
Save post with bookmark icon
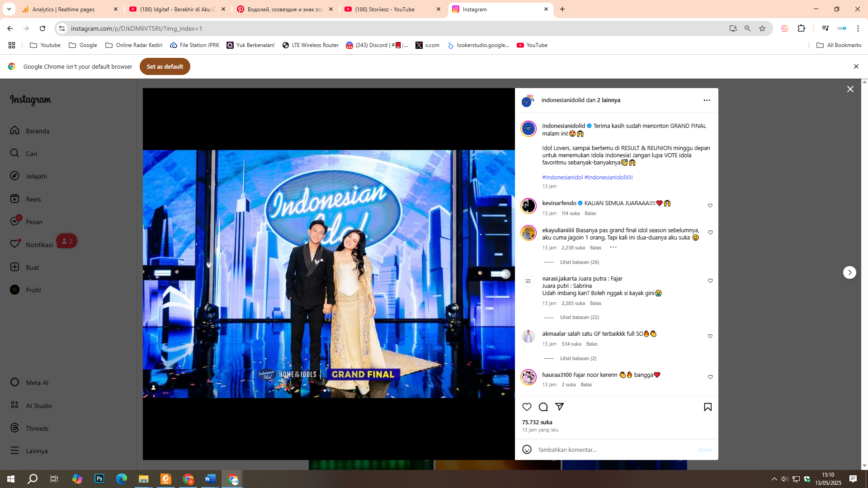click(x=708, y=407)
